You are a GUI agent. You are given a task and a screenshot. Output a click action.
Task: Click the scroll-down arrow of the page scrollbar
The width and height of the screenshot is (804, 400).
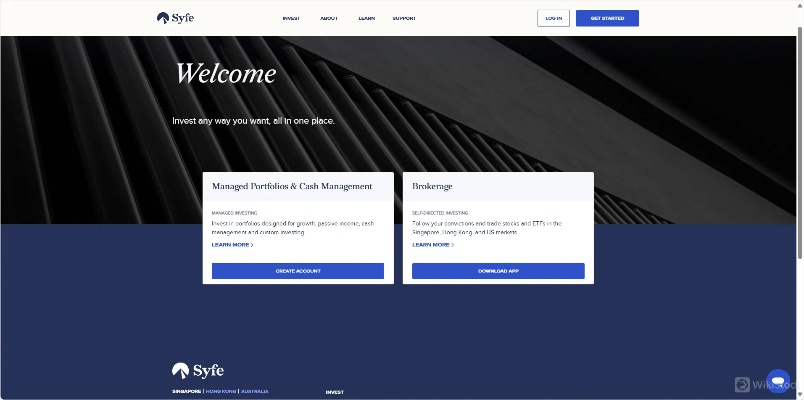799,395
